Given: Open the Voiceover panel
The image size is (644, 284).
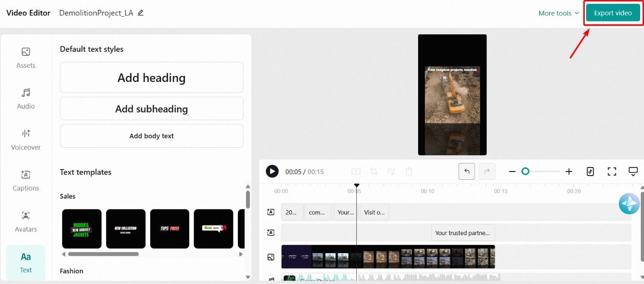Looking at the screenshot, I should click(x=26, y=139).
